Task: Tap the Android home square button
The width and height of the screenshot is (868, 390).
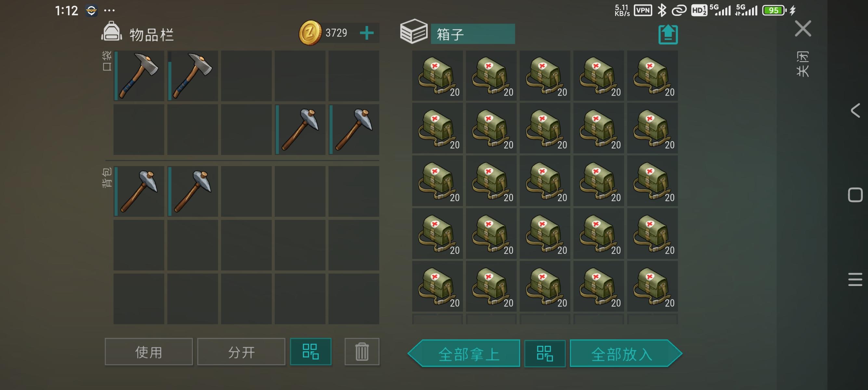Action: click(855, 195)
